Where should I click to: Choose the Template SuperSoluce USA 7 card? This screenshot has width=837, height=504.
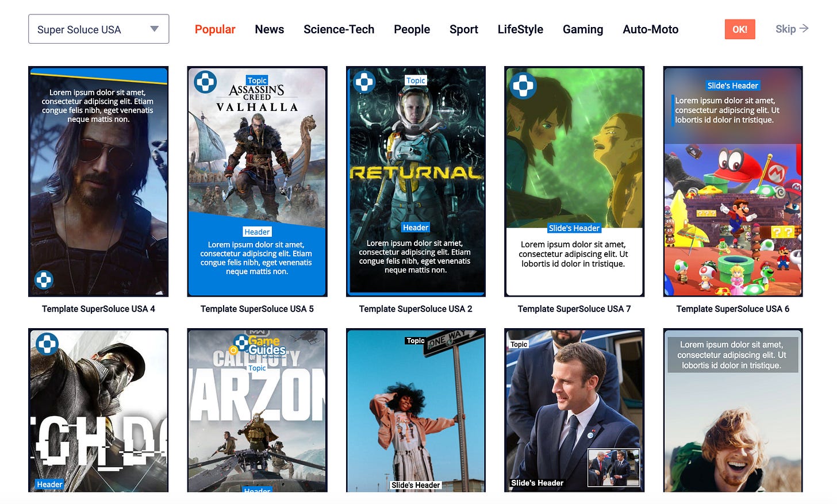[x=574, y=182]
